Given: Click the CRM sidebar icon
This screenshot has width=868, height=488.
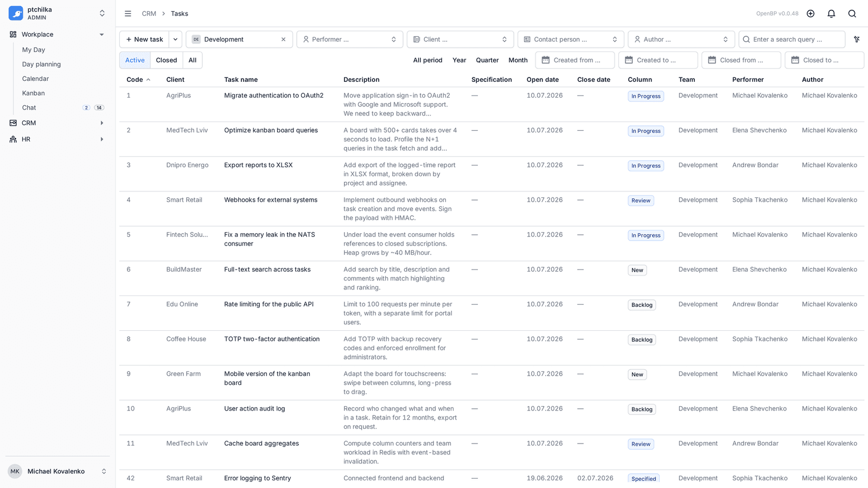Looking at the screenshot, I should click(x=13, y=123).
